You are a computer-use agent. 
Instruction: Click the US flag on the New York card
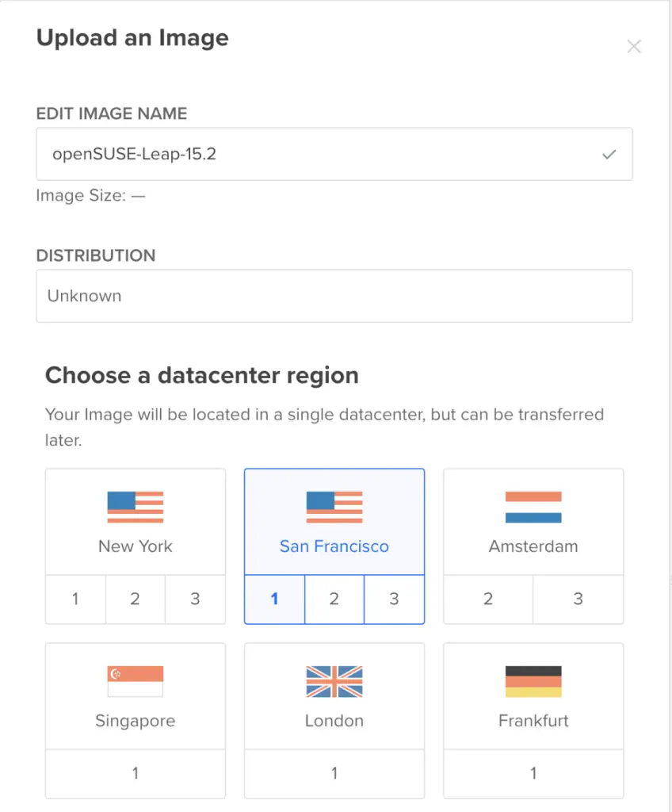pos(135,506)
